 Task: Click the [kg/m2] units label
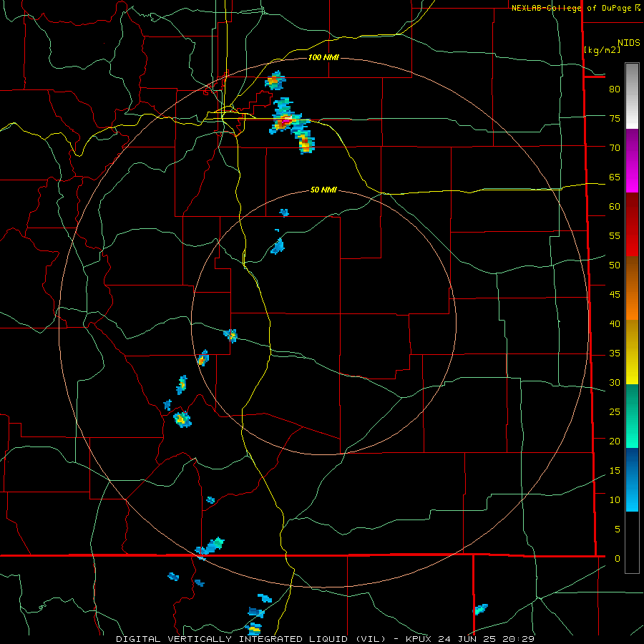coord(602,49)
